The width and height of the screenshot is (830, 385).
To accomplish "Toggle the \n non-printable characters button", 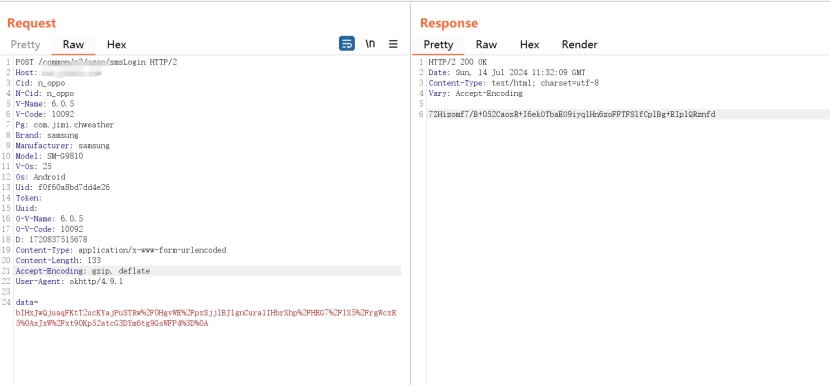I will [371, 43].
